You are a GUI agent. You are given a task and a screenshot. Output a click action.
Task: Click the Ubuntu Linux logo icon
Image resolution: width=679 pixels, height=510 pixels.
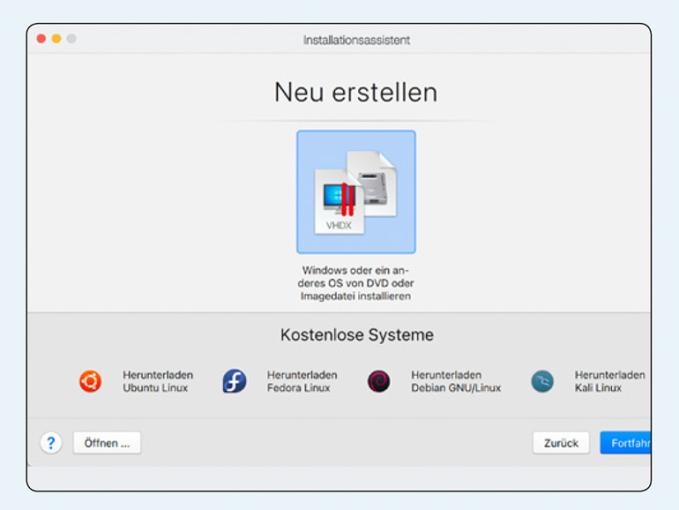[90, 381]
